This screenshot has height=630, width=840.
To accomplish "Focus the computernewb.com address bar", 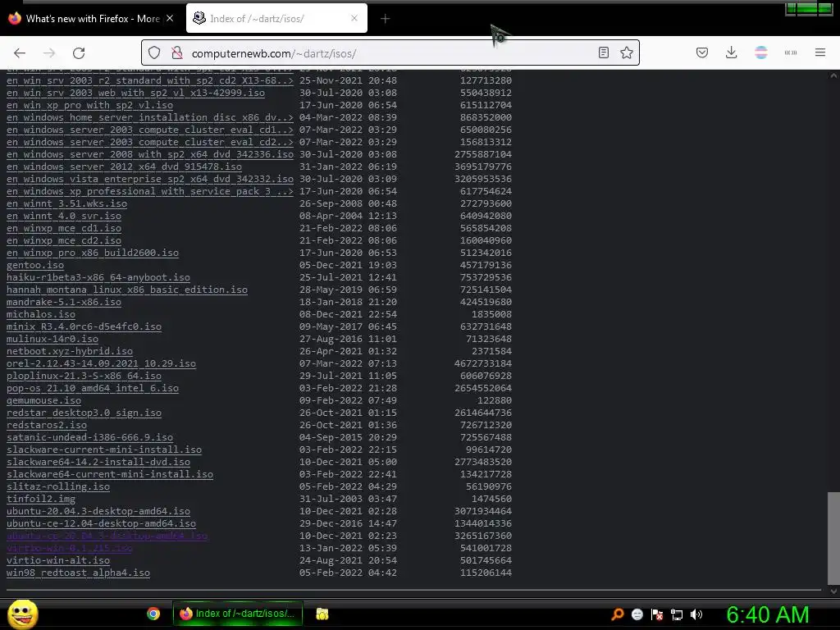I will click(x=390, y=53).
